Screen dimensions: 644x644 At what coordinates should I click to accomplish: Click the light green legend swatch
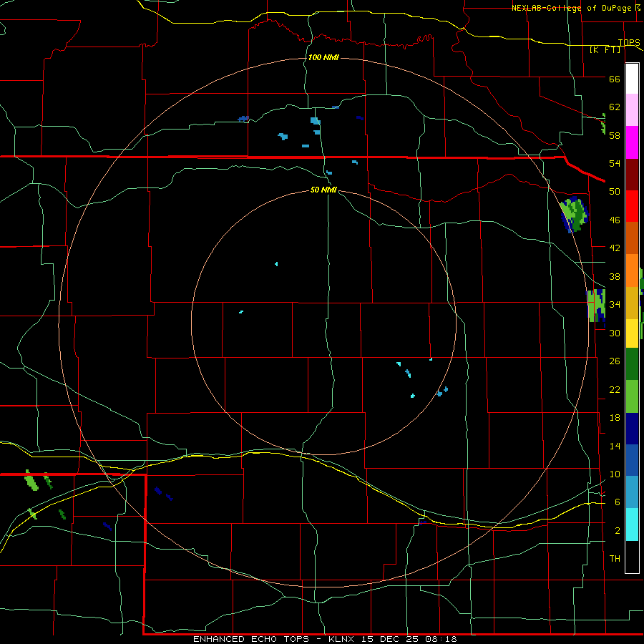632,396
